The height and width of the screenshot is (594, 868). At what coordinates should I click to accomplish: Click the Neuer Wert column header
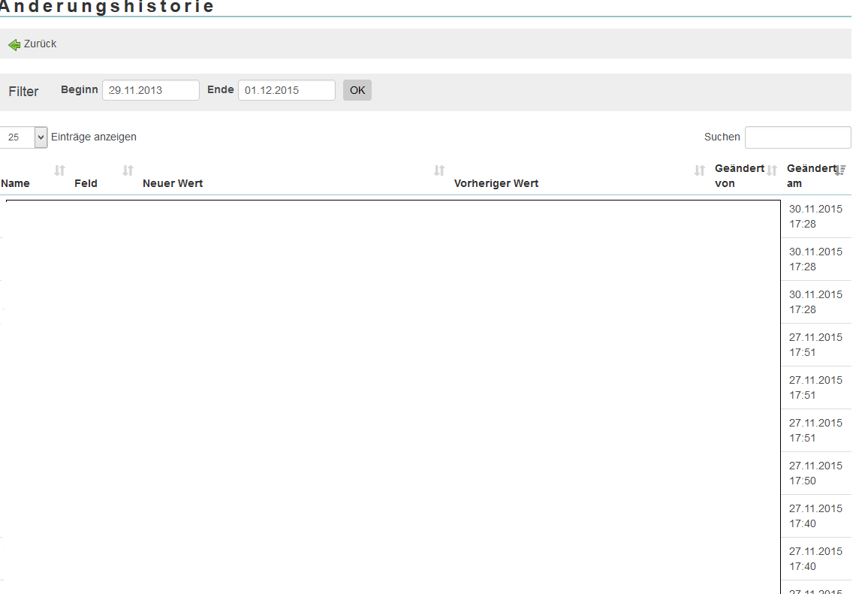point(173,183)
